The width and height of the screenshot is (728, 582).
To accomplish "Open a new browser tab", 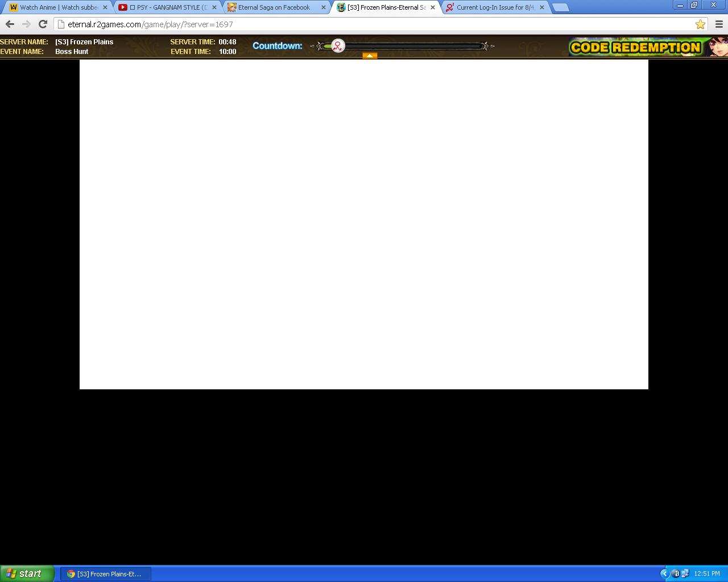I will (x=560, y=7).
